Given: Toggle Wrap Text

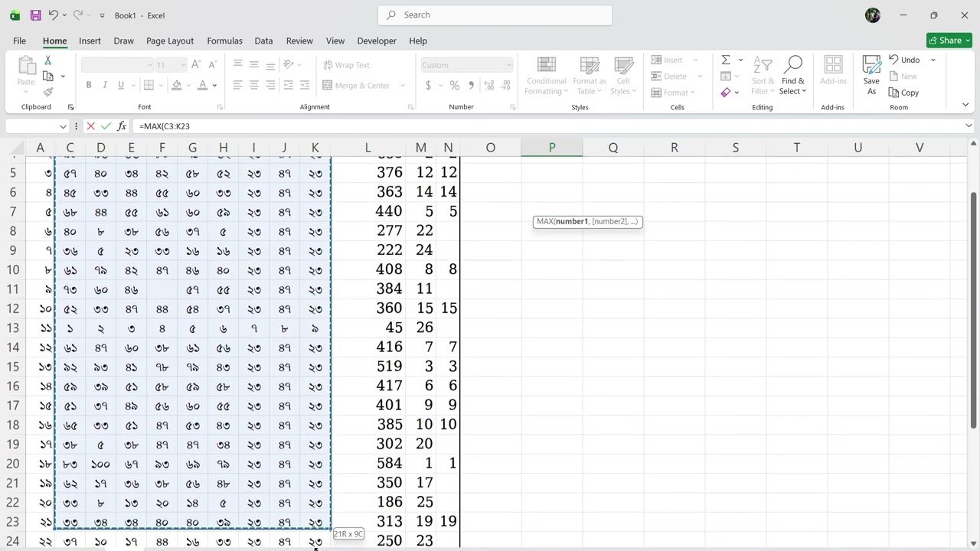Looking at the screenshot, I should pyautogui.click(x=347, y=65).
